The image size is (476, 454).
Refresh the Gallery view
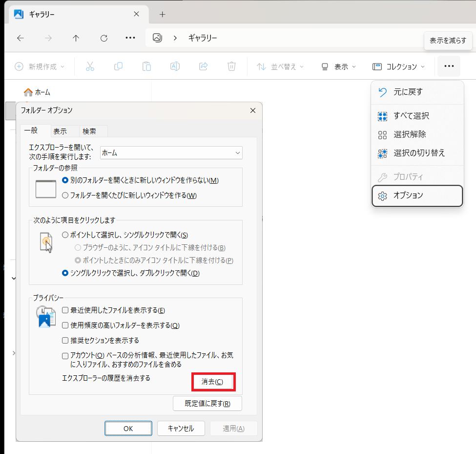(x=104, y=38)
